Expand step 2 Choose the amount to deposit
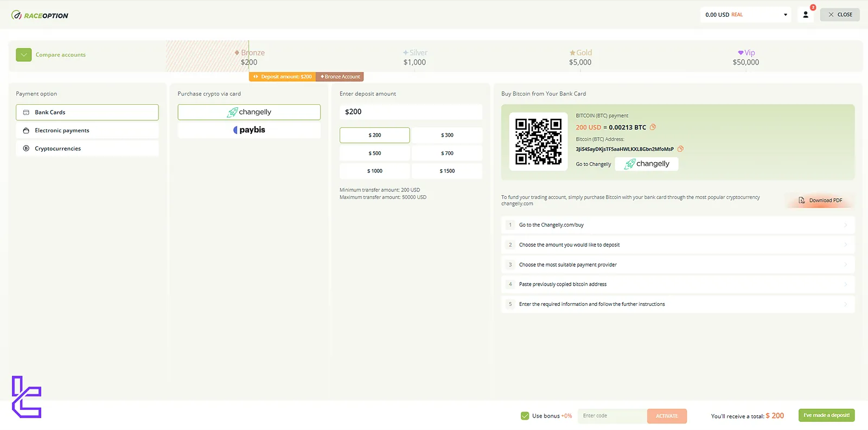The height and width of the screenshot is (430, 868). coord(678,245)
